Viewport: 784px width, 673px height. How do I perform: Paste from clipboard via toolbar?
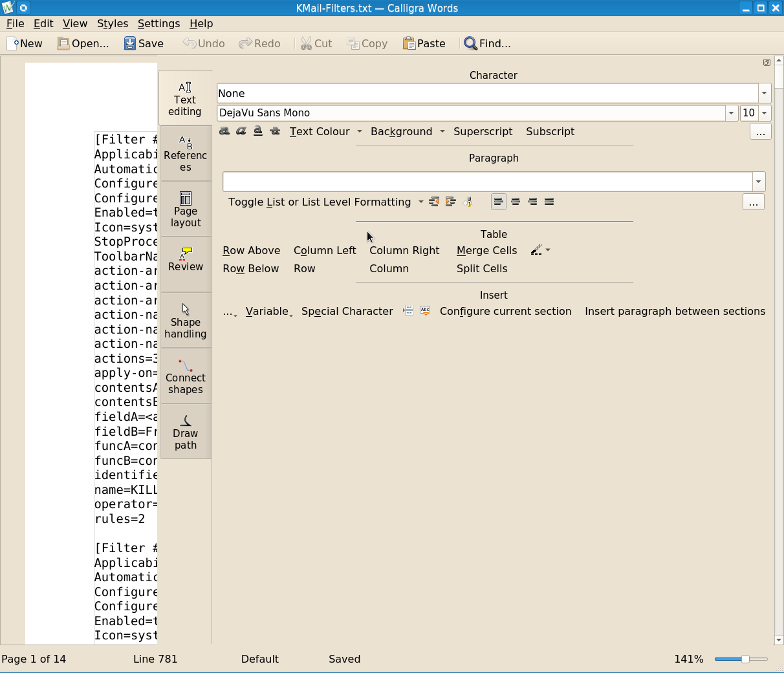[424, 43]
